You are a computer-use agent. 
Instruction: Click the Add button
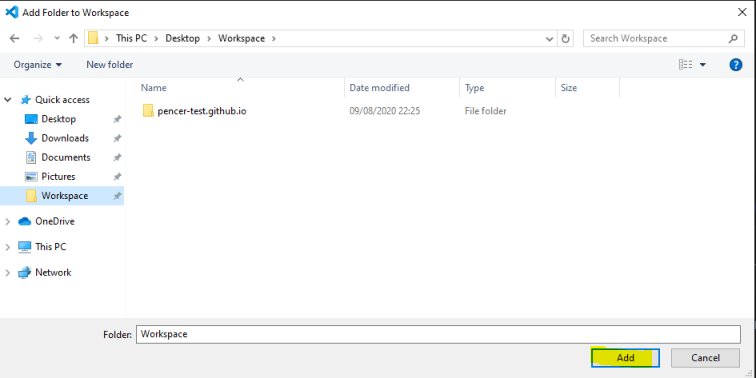click(625, 358)
